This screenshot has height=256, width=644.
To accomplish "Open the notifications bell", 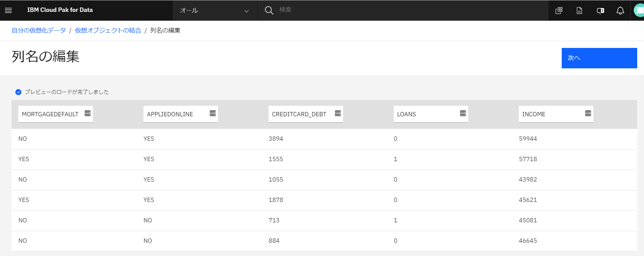I will tap(620, 11).
